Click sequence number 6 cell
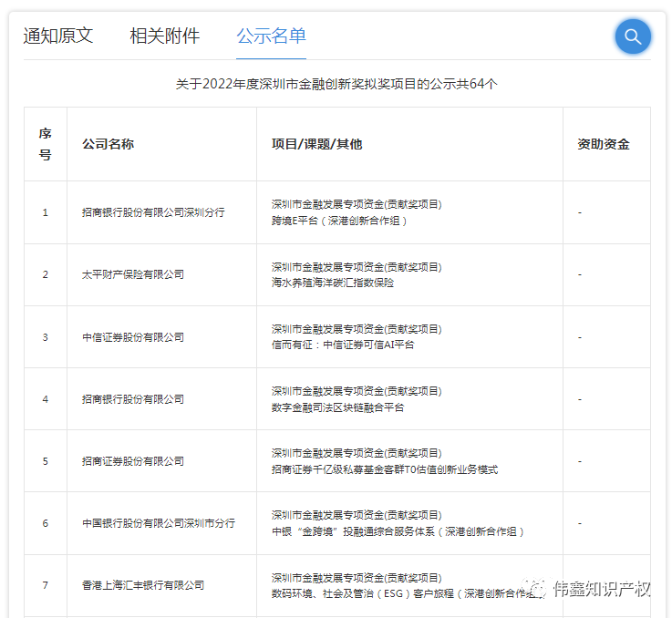The image size is (672, 618). pyautogui.click(x=45, y=523)
